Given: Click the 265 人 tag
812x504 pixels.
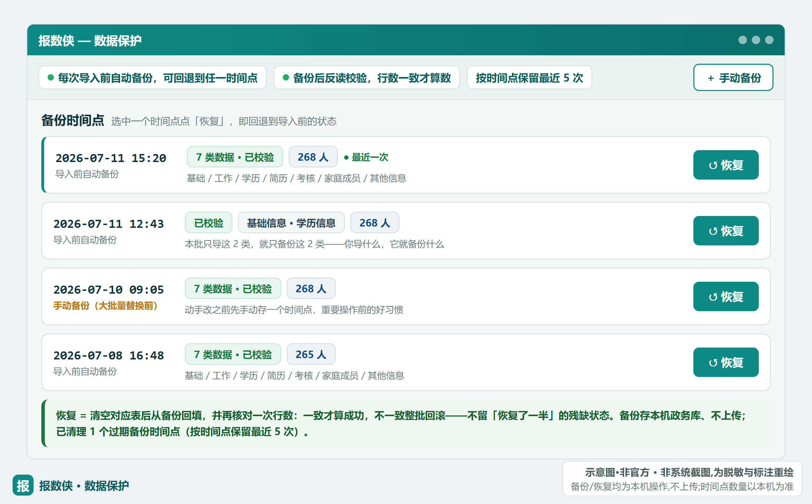Looking at the screenshot, I should point(311,354).
